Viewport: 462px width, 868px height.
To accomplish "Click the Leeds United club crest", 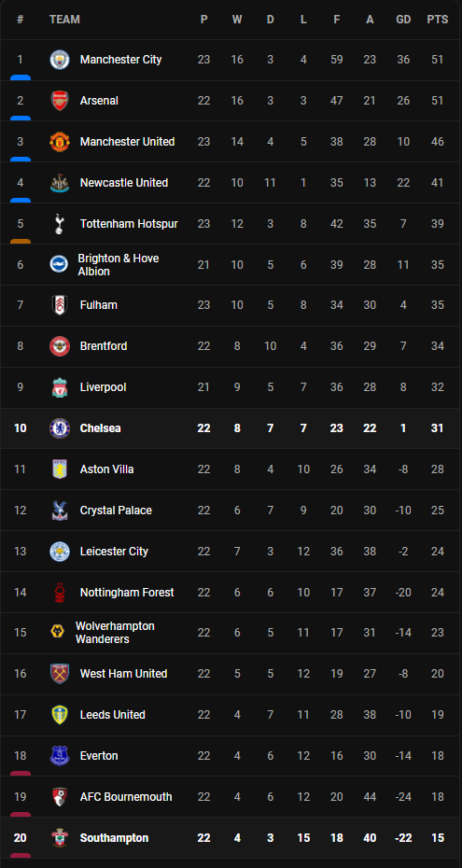I will tap(59, 715).
